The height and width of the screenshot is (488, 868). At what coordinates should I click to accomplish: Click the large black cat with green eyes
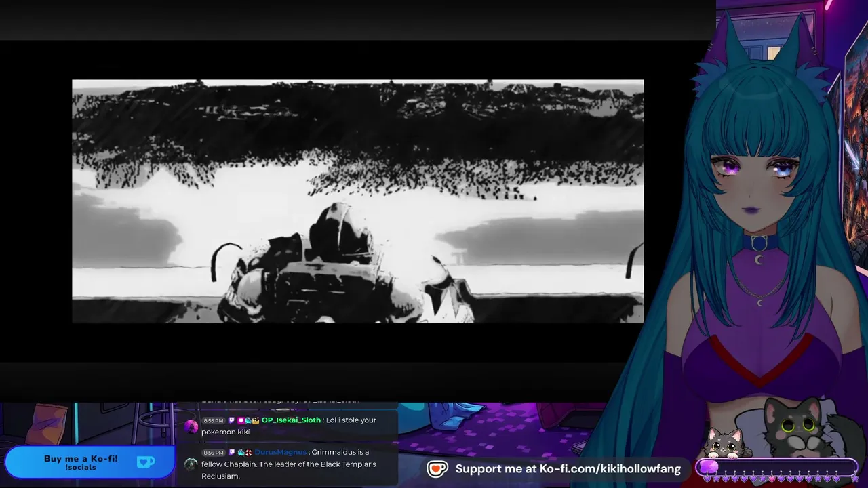(799, 428)
